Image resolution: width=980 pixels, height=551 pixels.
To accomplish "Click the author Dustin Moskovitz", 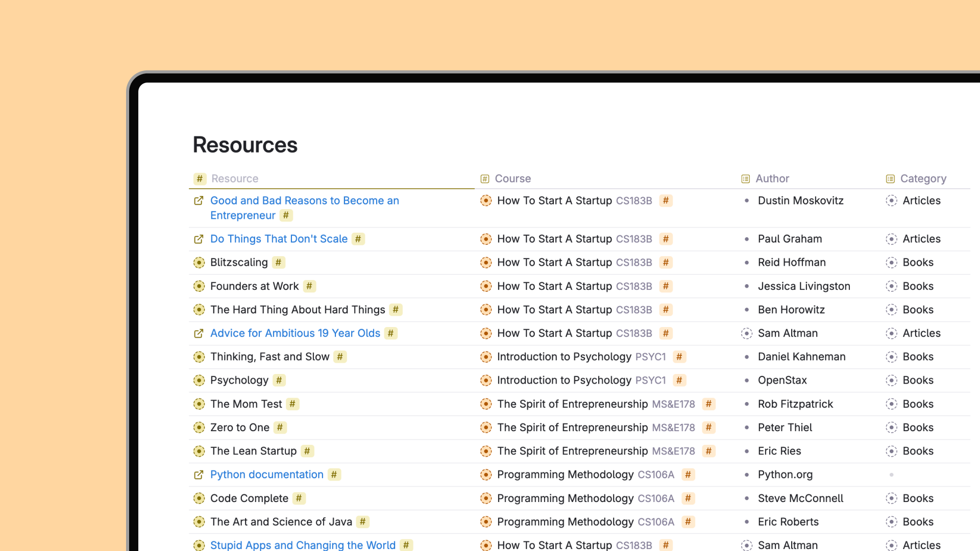I will coord(800,201).
